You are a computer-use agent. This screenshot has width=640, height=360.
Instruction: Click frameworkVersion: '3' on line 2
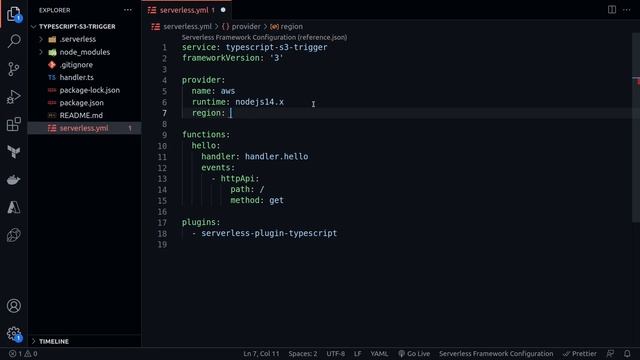(x=232, y=58)
